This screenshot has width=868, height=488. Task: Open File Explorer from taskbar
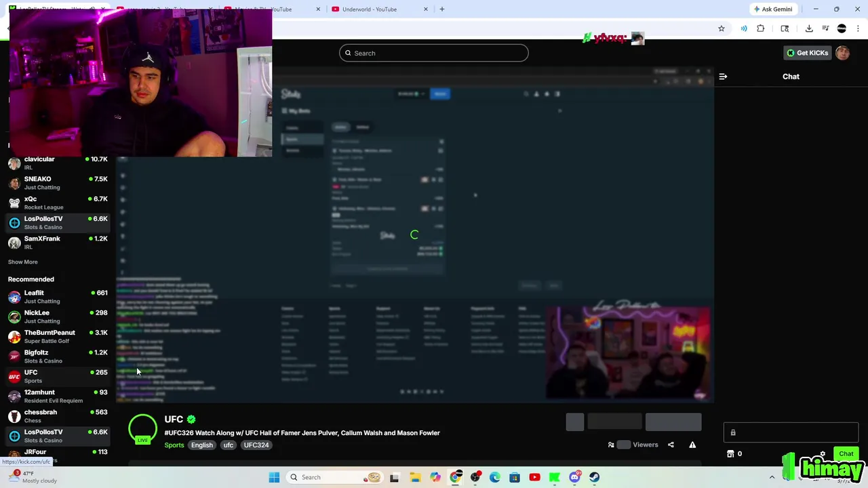(415, 477)
